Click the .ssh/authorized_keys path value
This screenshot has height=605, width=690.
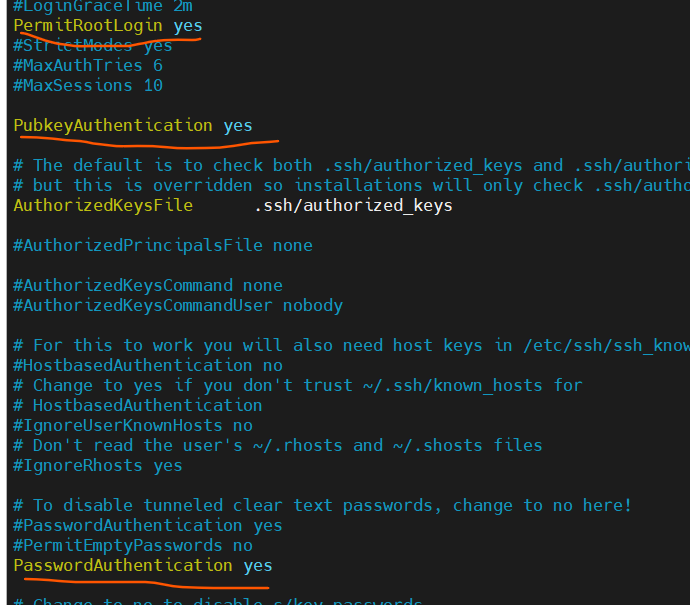(353, 206)
